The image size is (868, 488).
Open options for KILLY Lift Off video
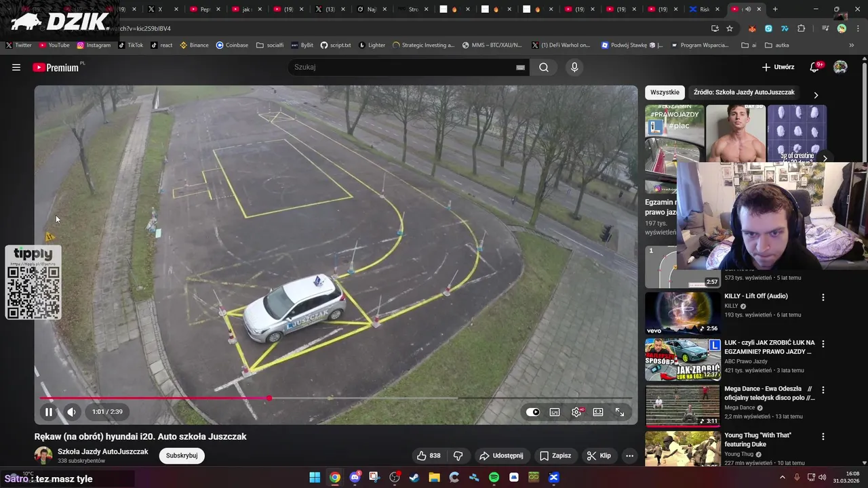point(823,298)
